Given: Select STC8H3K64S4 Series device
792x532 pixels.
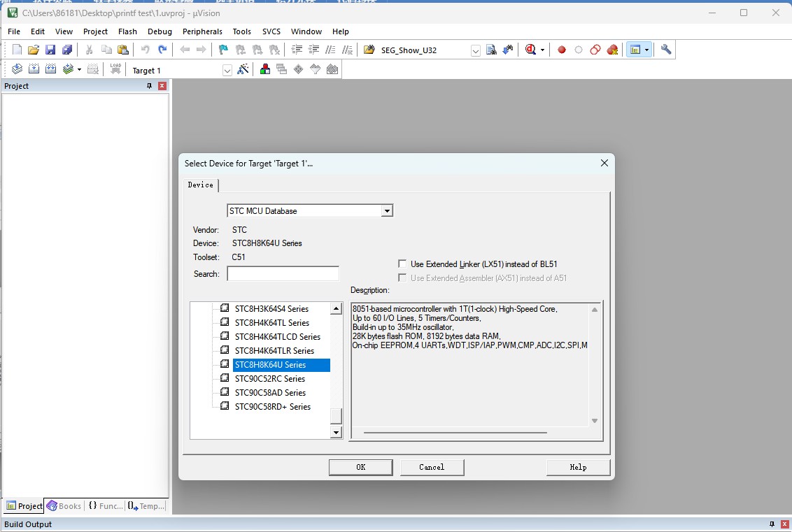Looking at the screenshot, I should 271,308.
